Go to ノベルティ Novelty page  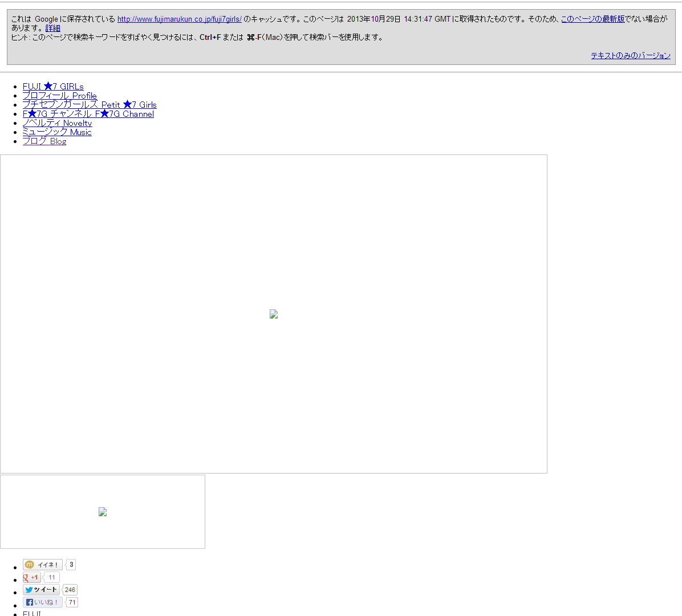58,123
